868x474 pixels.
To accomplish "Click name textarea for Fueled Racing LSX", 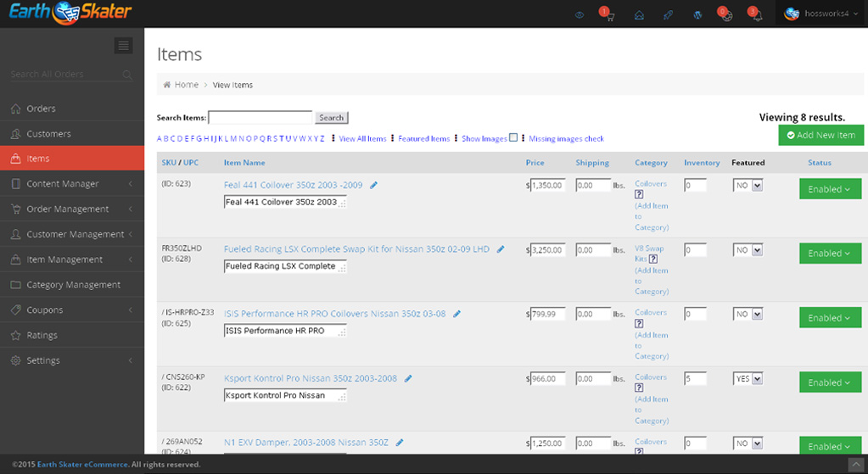I will (x=285, y=266).
